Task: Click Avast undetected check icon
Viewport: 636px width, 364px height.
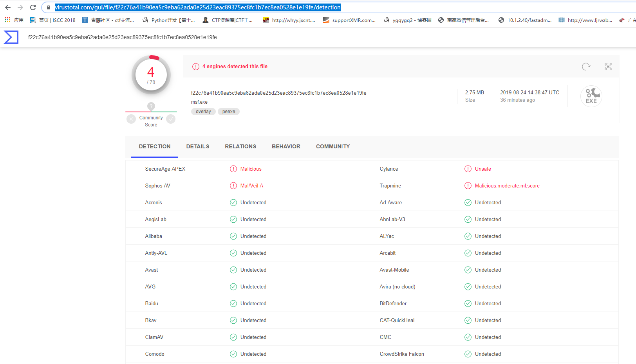Action: point(233,270)
